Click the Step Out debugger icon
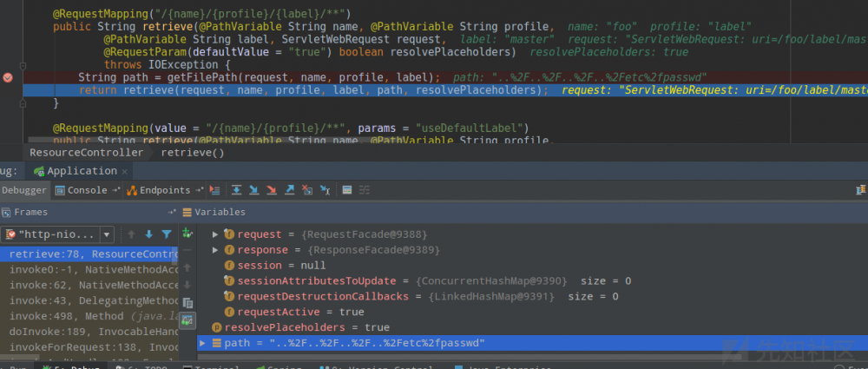 tap(290, 190)
